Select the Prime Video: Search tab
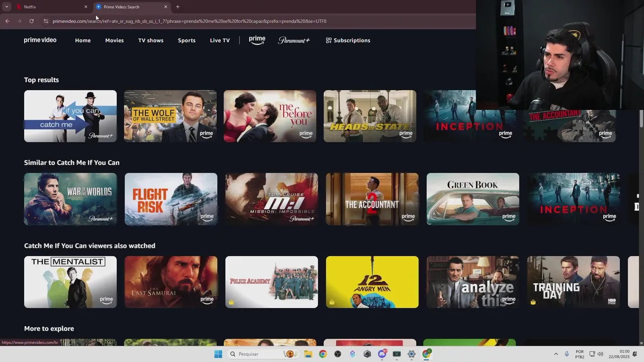The width and height of the screenshot is (644, 362). click(131, 7)
